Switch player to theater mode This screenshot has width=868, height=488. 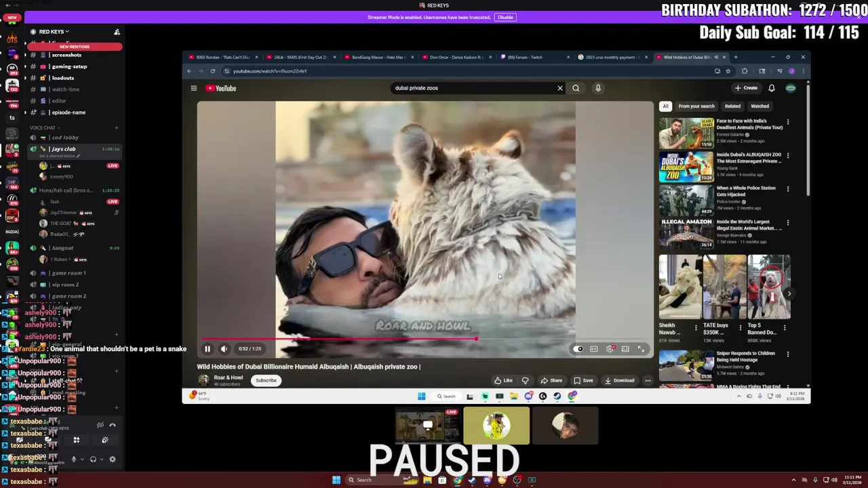click(625, 349)
